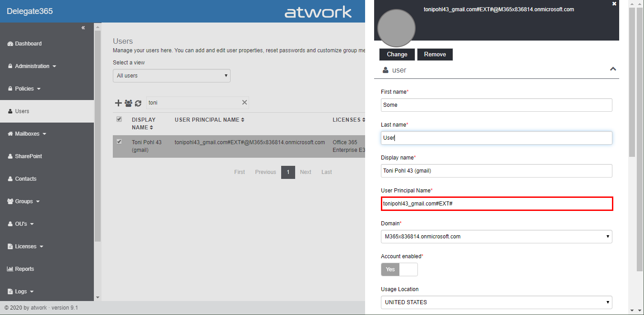Click the plus icon to add user
Viewport: 644px width, 315px height.
point(118,103)
